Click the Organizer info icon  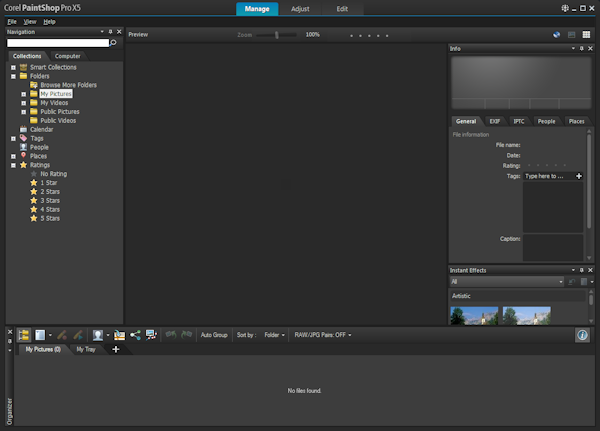click(582, 335)
